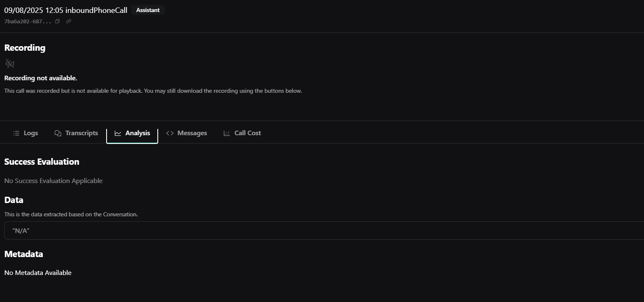Click the "No Metadata Available" text
The image size is (644, 302).
click(x=38, y=273)
